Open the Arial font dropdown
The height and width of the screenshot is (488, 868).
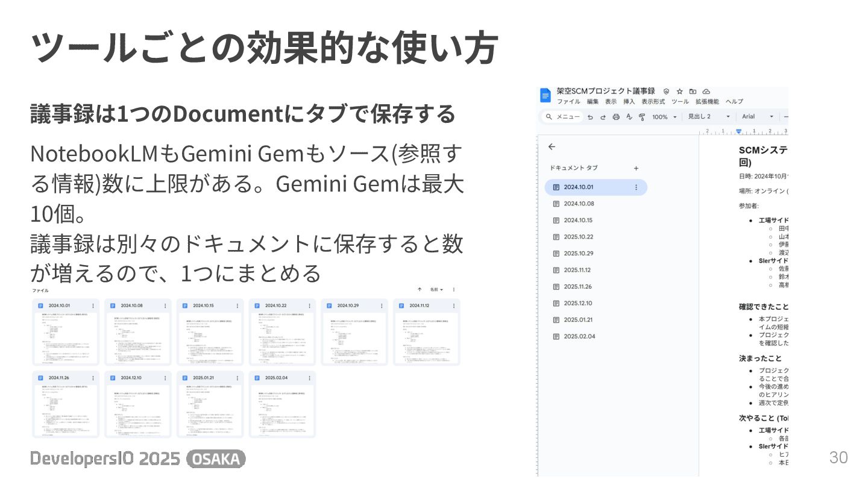(x=758, y=117)
